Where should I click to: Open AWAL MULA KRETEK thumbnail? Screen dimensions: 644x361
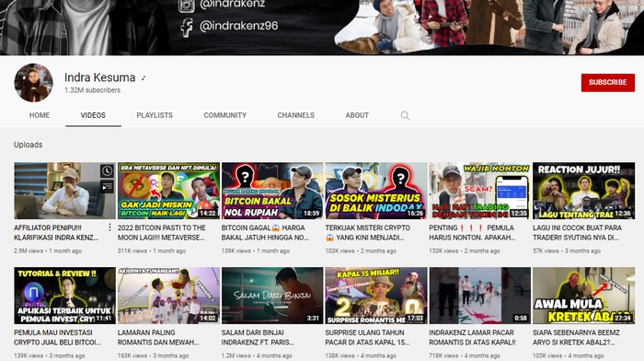pos(583,296)
